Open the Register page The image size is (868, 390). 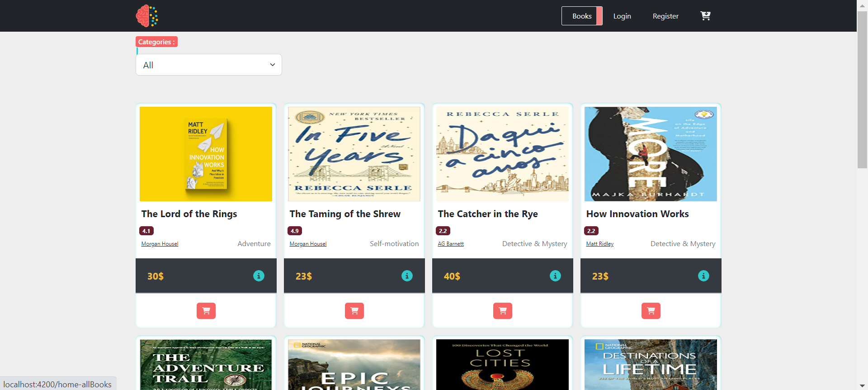click(x=665, y=16)
